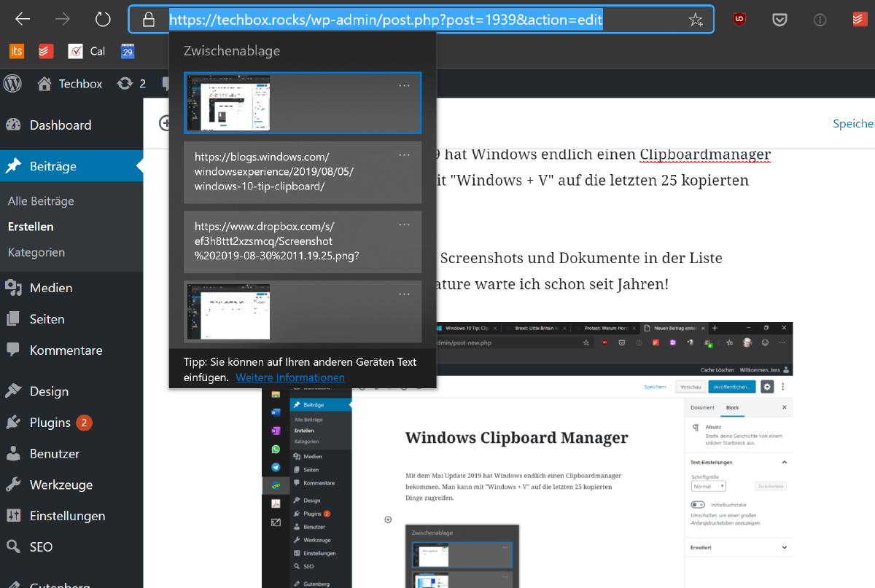
Task: Open options dots on blogs.windows.com clipboard entry
Action: coord(405,155)
